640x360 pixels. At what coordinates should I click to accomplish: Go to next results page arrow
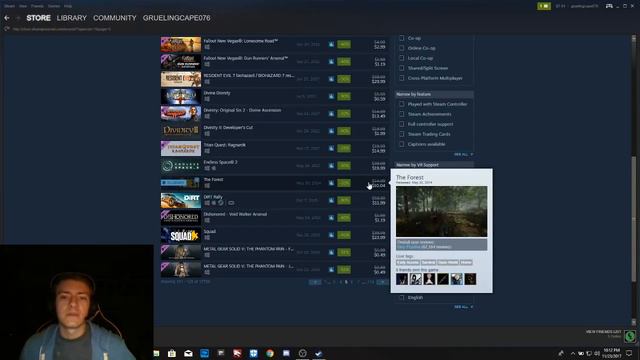382,282
